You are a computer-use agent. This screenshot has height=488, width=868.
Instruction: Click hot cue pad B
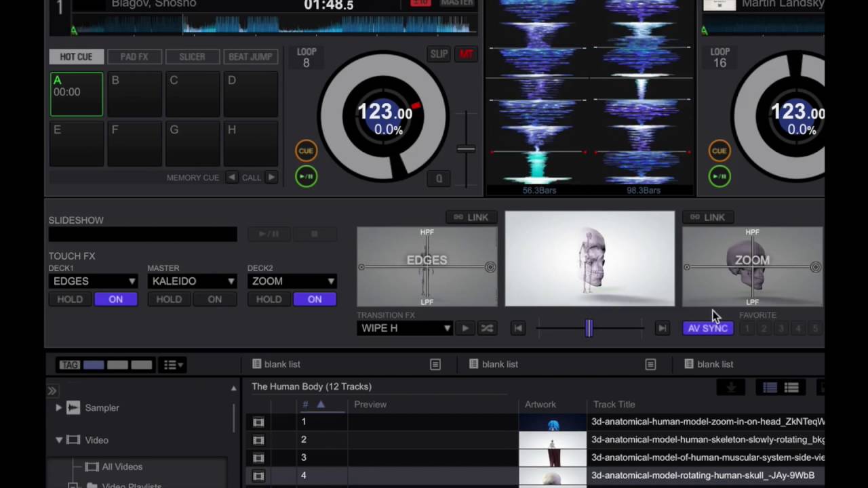click(x=134, y=94)
